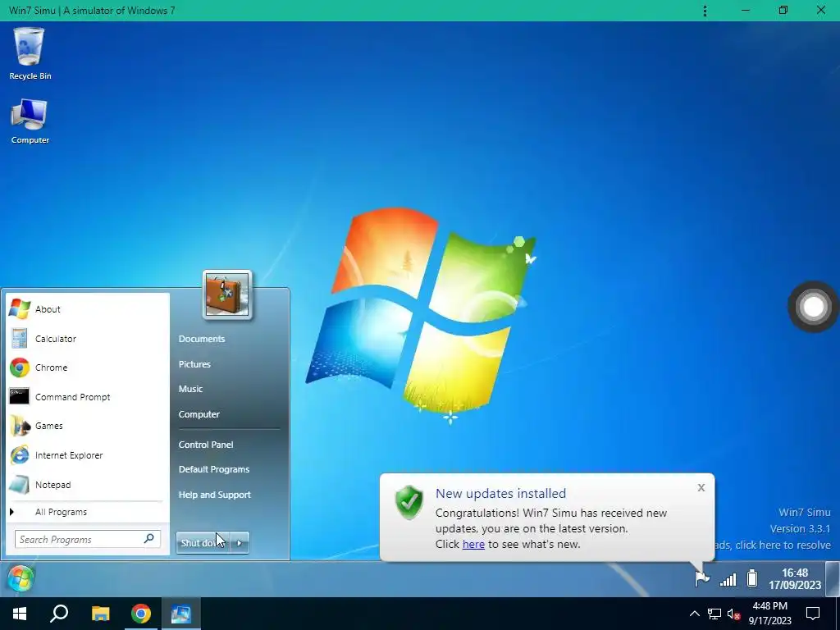Image resolution: width=840 pixels, height=630 pixels.
Task: Click the Win7 Simu app taskbar icon
Action: tap(181, 614)
